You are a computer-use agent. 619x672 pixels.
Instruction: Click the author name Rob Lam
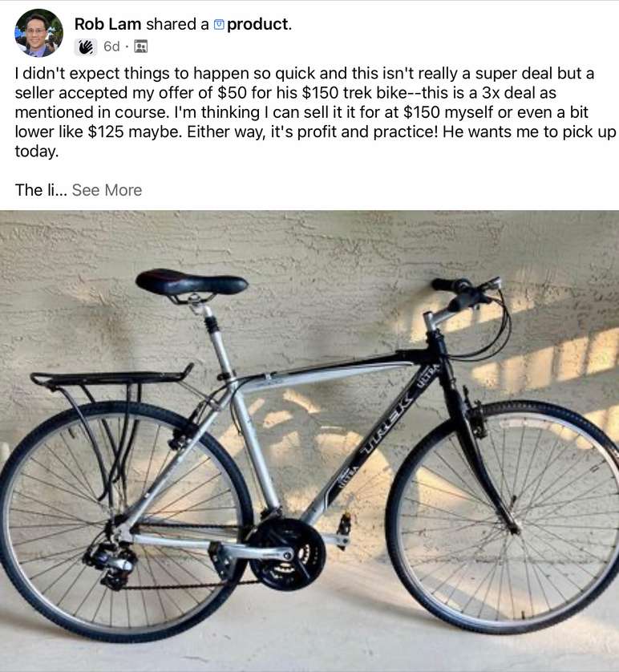pyautogui.click(x=107, y=24)
